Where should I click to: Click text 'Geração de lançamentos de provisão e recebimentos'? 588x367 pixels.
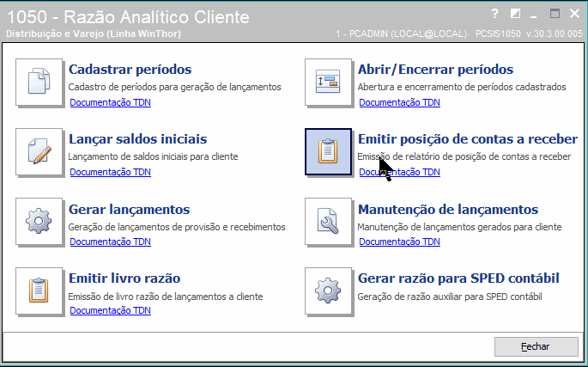coord(177,227)
